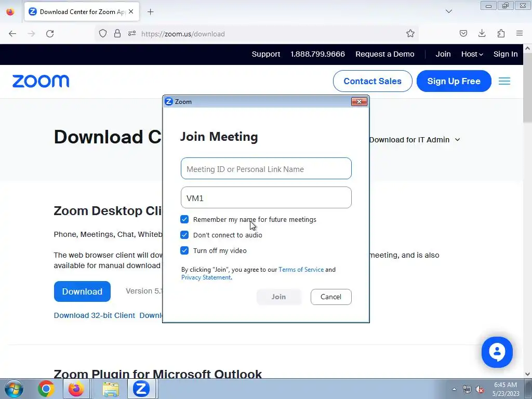Click the taskbar clock and date

pyautogui.click(x=506, y=389)
